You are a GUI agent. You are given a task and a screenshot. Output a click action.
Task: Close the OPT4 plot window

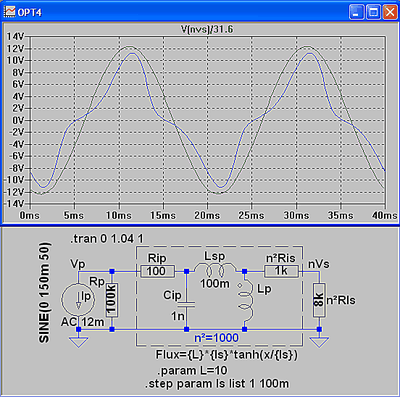(389, 12)
